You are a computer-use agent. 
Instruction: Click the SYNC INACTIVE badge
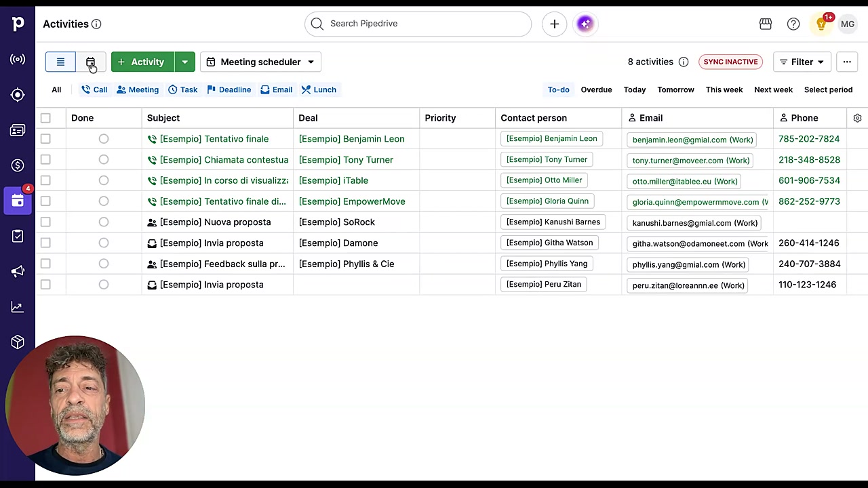pos(730,62)
